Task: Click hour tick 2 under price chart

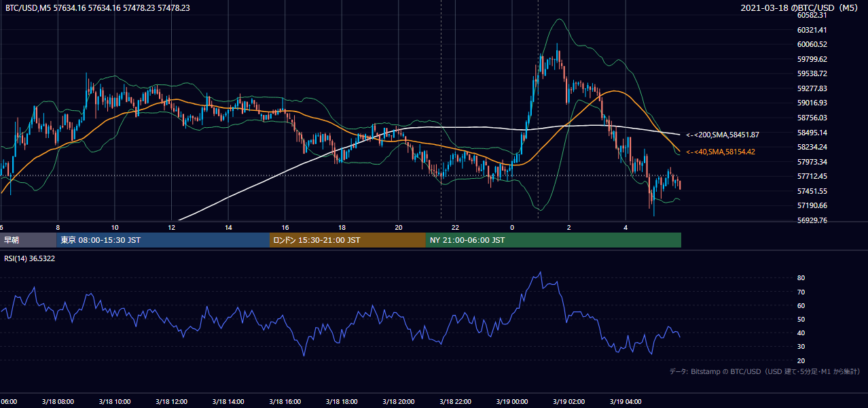Action: [569, 228]
